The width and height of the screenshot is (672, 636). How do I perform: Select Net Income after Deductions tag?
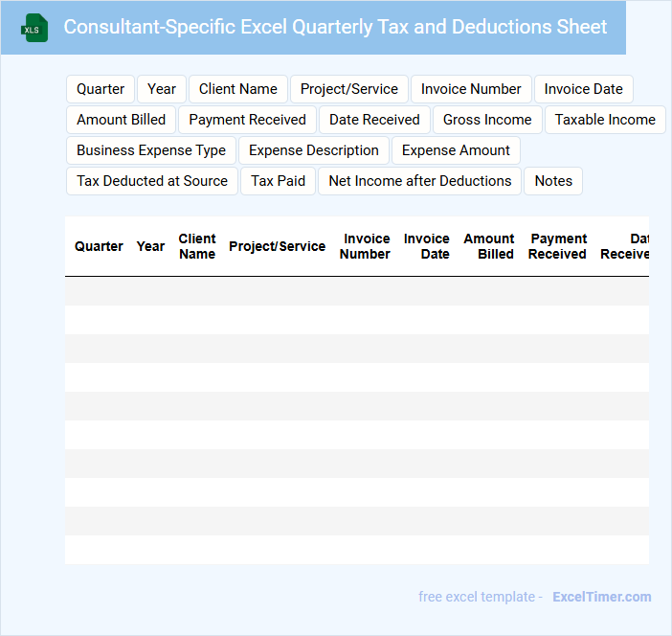pyautogui.click(x=419, y=181)
